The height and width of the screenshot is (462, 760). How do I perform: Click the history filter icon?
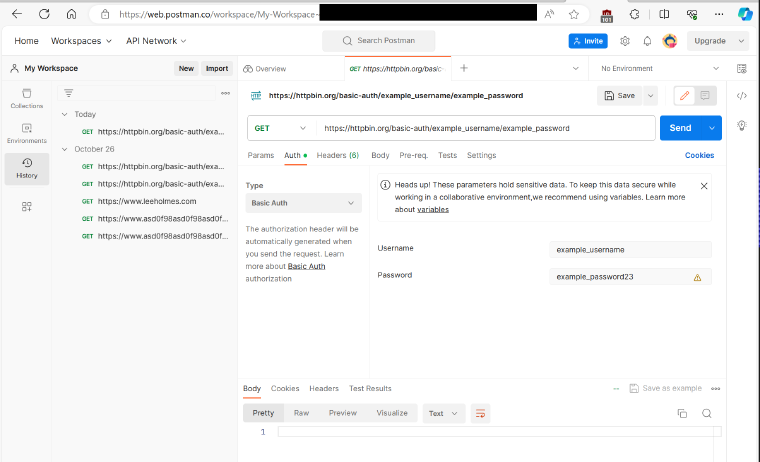[68, 93]
